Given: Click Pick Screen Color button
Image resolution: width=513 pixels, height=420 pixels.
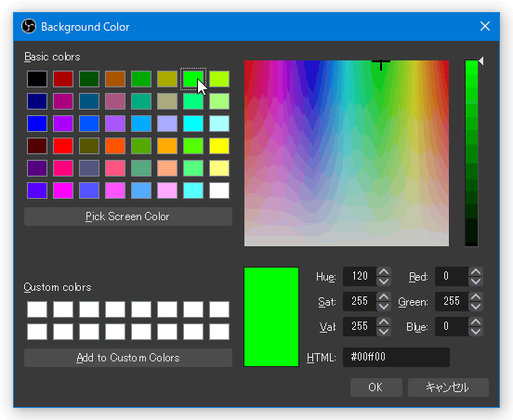Looking at the screenshot, I should [128, 217].
